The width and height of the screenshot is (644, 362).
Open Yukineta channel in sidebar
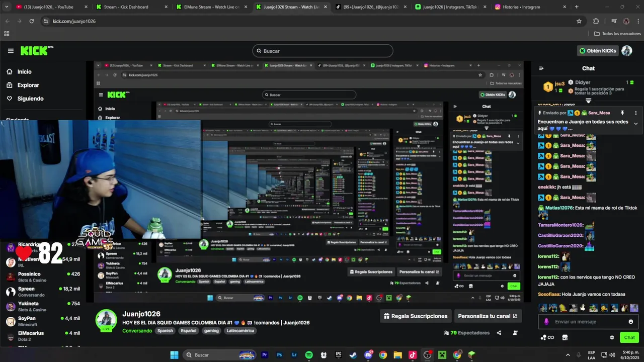43,306
